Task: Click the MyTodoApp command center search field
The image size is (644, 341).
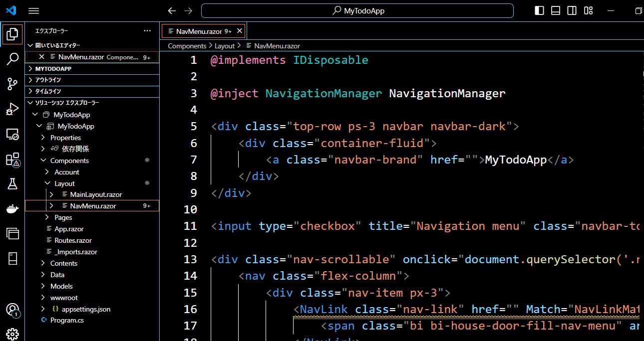Action: (x=357, y=10)
